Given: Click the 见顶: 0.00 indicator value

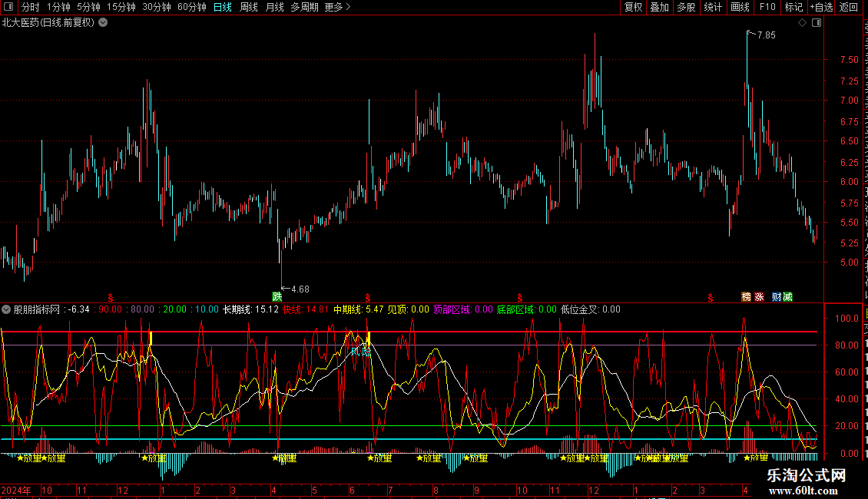Looking at the screenshot, I should tap(408, 309).
